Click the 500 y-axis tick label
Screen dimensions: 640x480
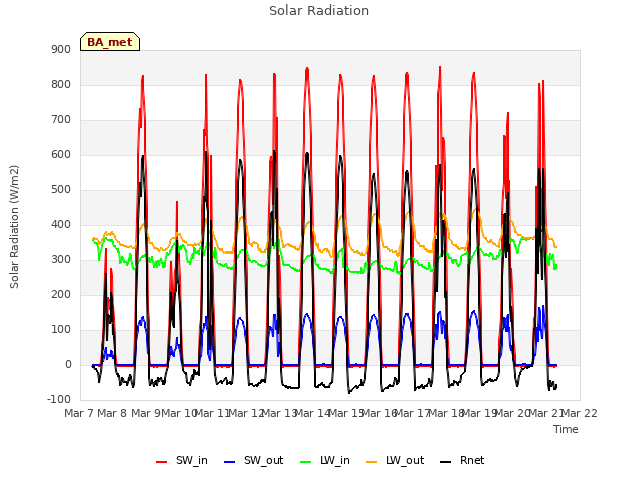click(x=61, y=189)
